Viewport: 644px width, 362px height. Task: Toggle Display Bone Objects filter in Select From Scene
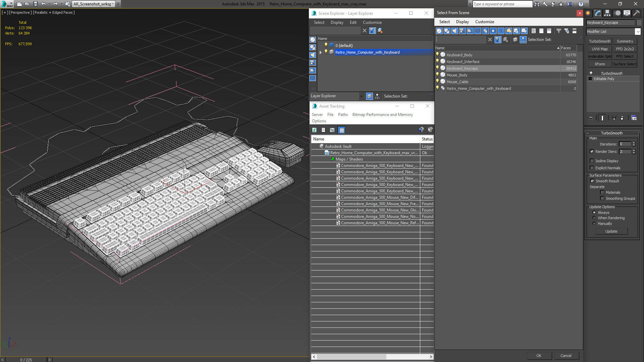pos(501,31)
